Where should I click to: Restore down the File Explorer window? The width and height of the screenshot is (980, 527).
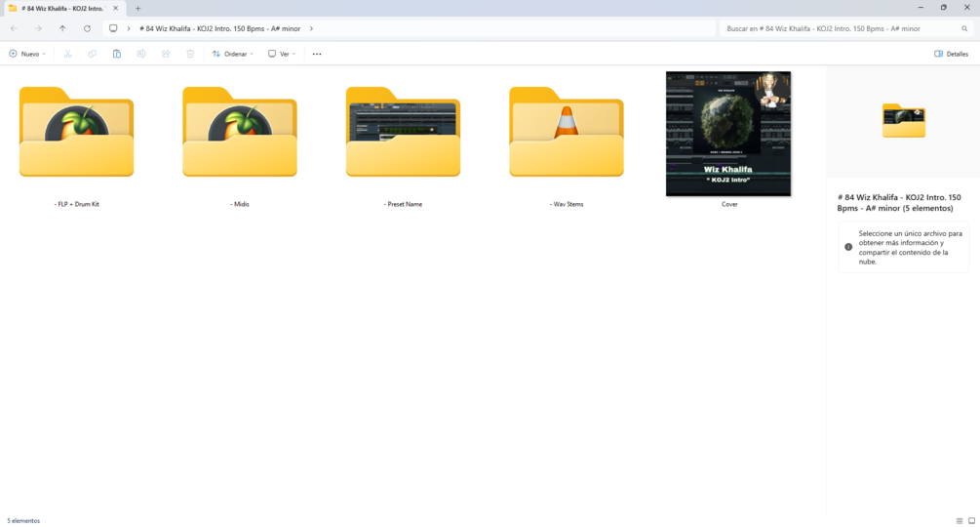click(x=944, y=8)
